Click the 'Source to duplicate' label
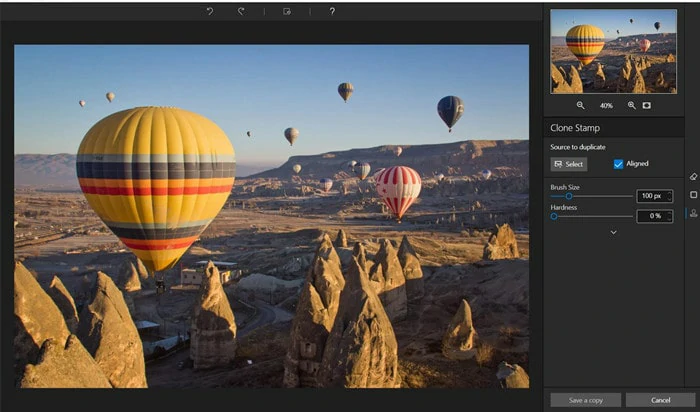The width and height of the screenshot is (700, 412). point(578,147)
